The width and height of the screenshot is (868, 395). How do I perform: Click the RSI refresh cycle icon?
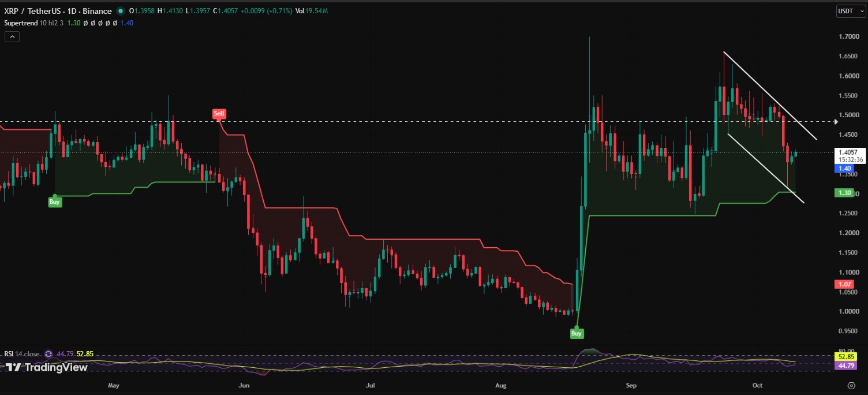point(48,354)
